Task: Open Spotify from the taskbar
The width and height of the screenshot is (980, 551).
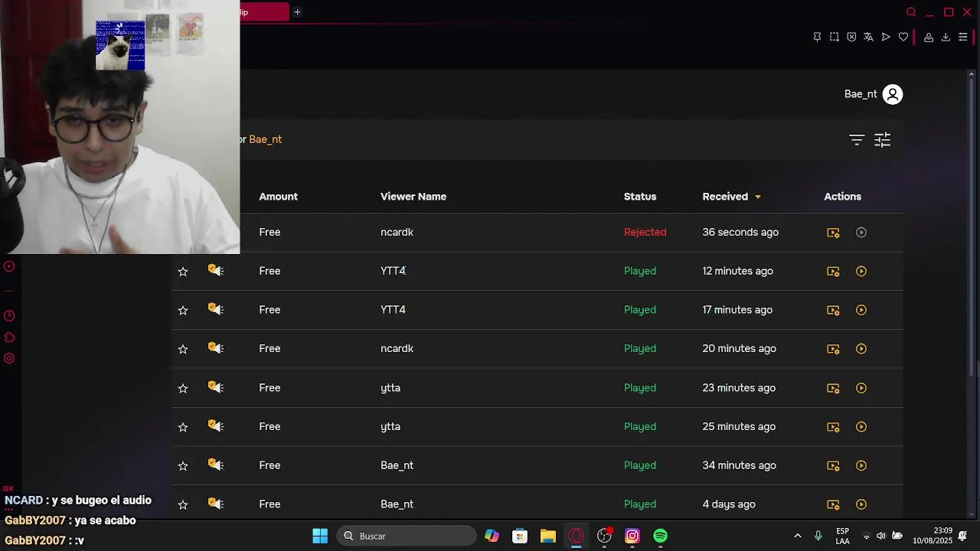Action: coord(660,536)
